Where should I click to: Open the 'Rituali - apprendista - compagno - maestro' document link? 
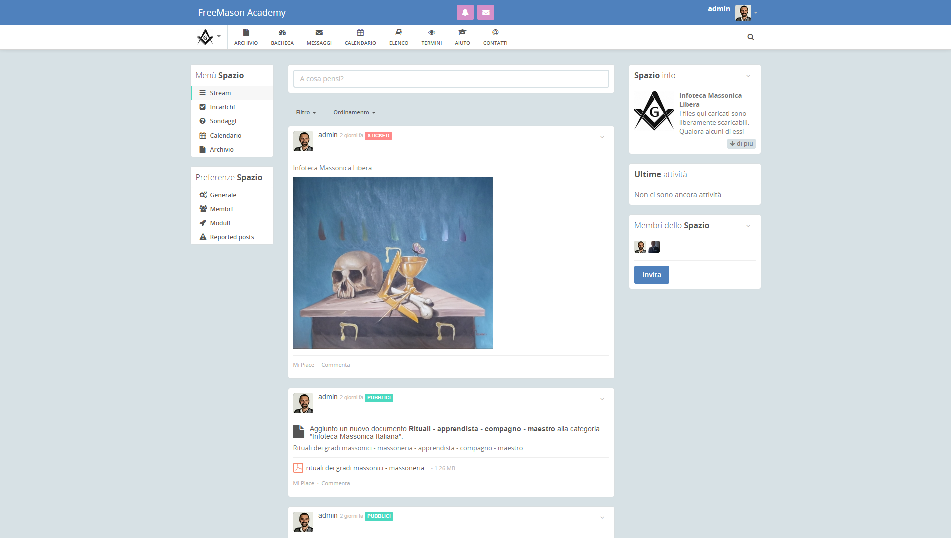click(482, 428)
